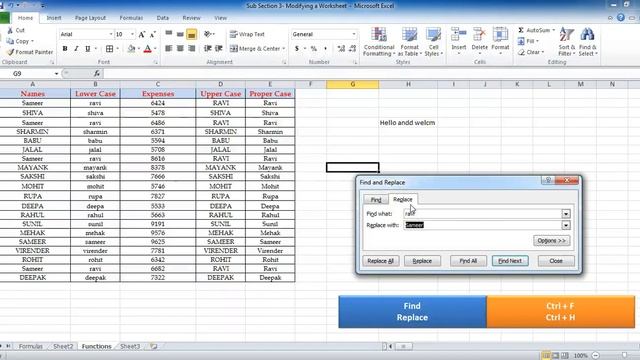Screen dimensions: 640x360
Task: Click AutoSum sigma
Action: [x=521, y=30]
